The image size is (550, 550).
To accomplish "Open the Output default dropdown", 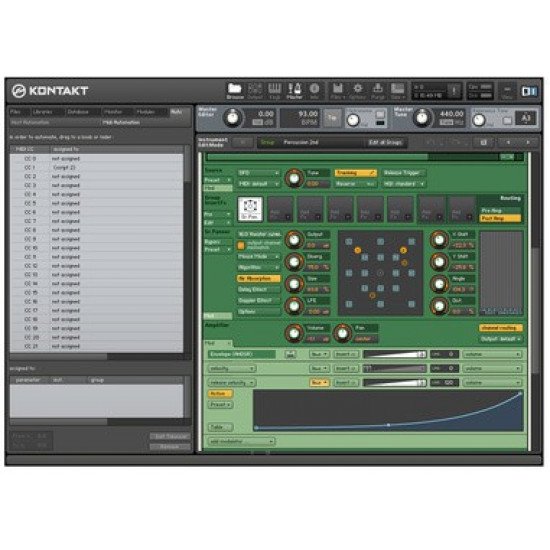I will (x=501, y=339).
